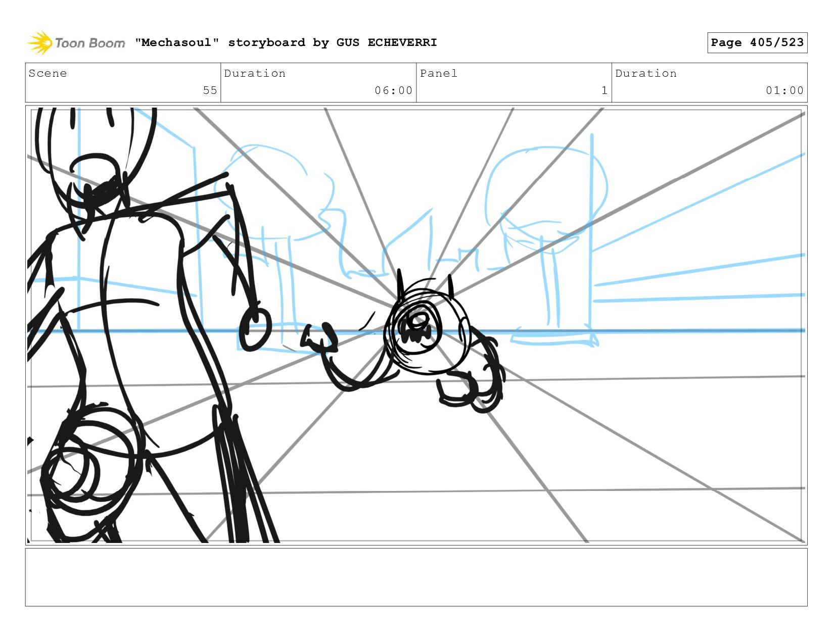The width and height of the screenshot is (834, 644).
Task: Click panel number 1
Action: coord(604,90)
